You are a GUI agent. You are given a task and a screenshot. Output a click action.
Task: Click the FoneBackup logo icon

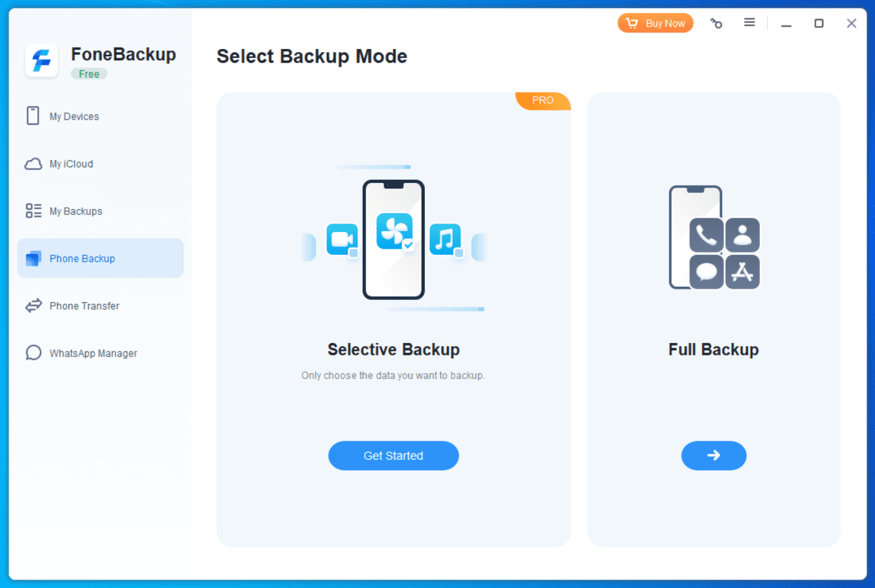[x=41, y=61]
